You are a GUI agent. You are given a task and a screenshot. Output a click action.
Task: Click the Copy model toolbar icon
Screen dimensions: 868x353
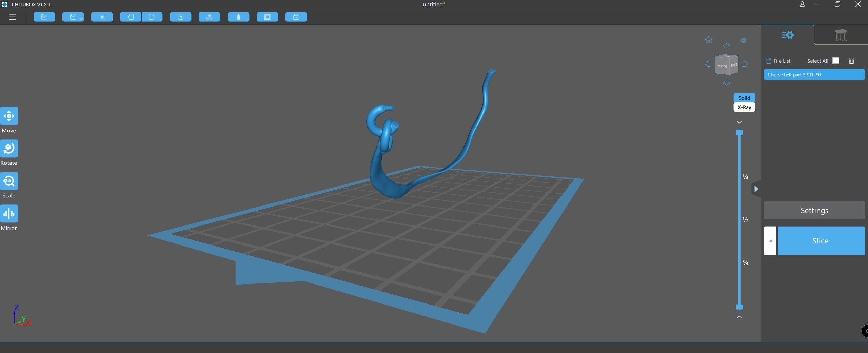180,17
